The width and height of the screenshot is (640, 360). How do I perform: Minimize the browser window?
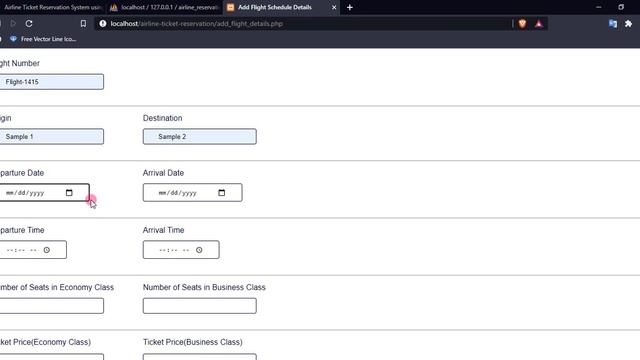coord(598,7)
